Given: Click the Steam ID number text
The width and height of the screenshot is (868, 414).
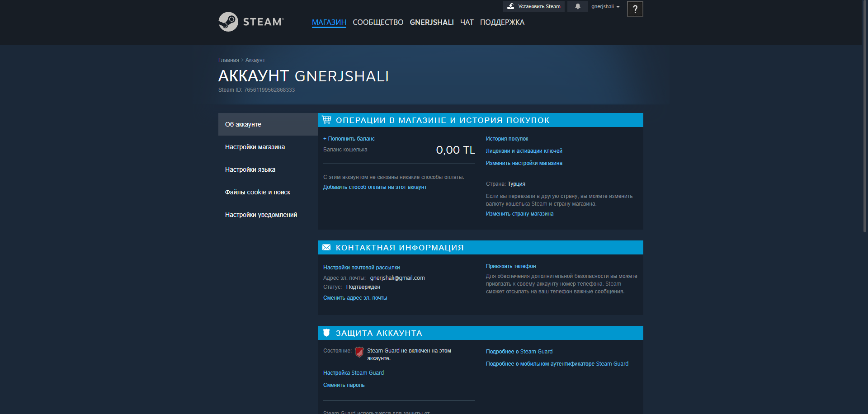Looking at the screenshot, I should (x=269, y=90).
